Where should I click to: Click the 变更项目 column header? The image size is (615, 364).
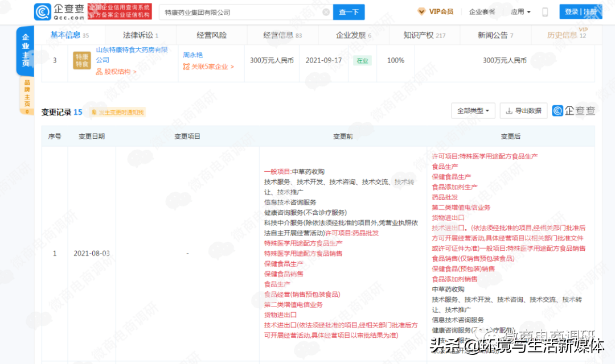[187, 136]
